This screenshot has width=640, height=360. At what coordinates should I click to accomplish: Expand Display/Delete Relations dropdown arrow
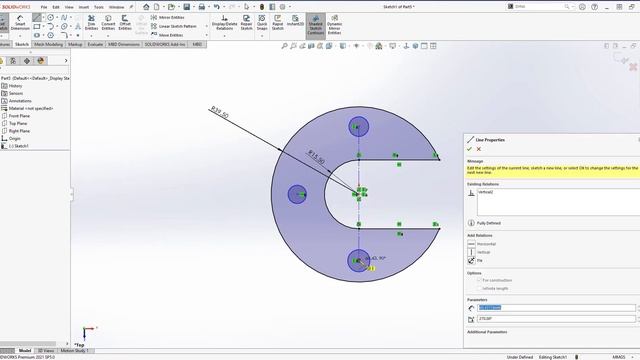point(224,36)
